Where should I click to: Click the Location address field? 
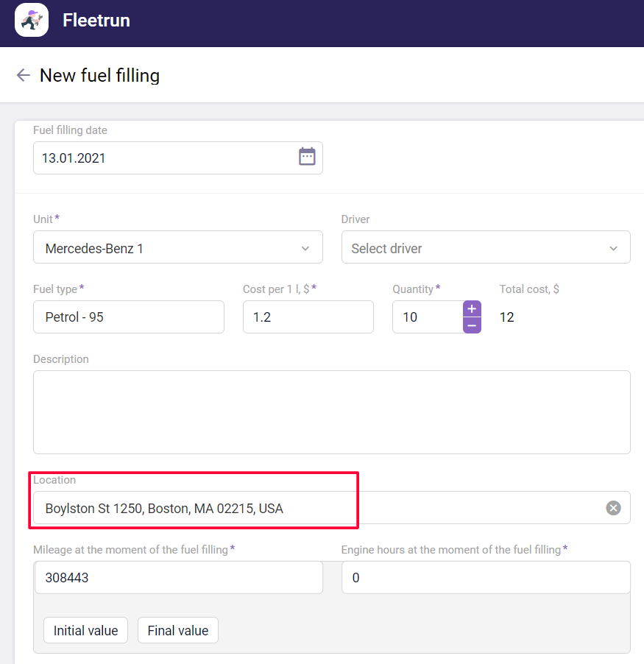pos(316,508)
